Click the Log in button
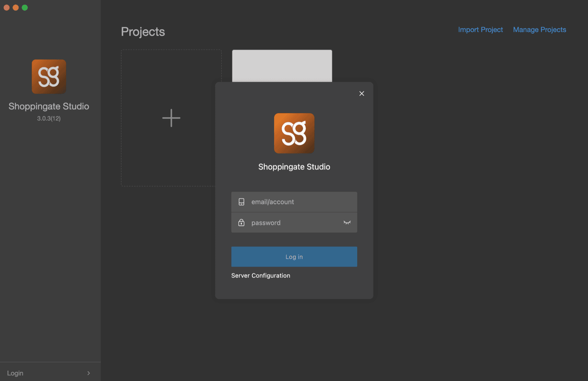This screenshot has width=588, height=381. click(x=294, y=257)
